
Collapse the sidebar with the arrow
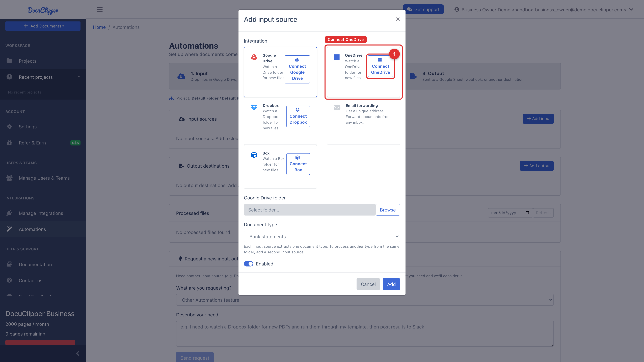point(77,353)
